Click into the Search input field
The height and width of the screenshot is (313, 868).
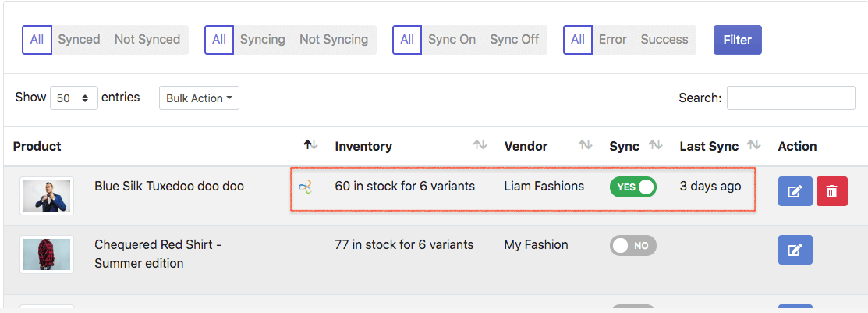tap(791, 98)
